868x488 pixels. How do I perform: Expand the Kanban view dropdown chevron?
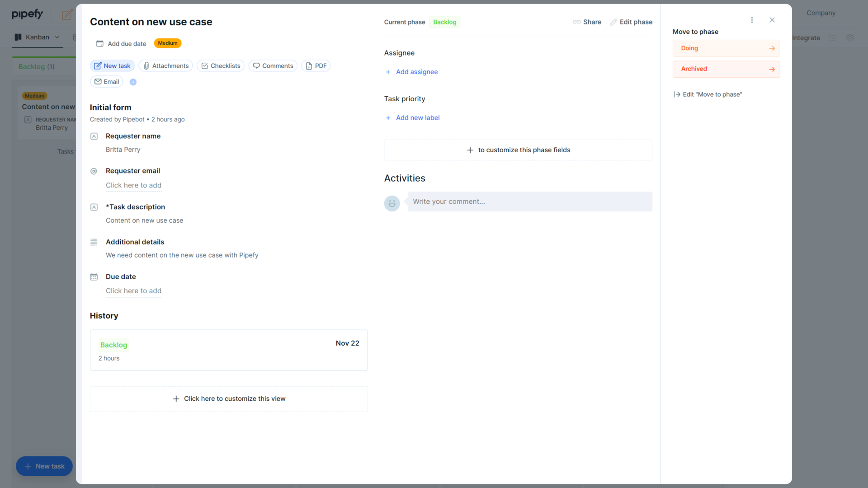click(x=57, y=37)
